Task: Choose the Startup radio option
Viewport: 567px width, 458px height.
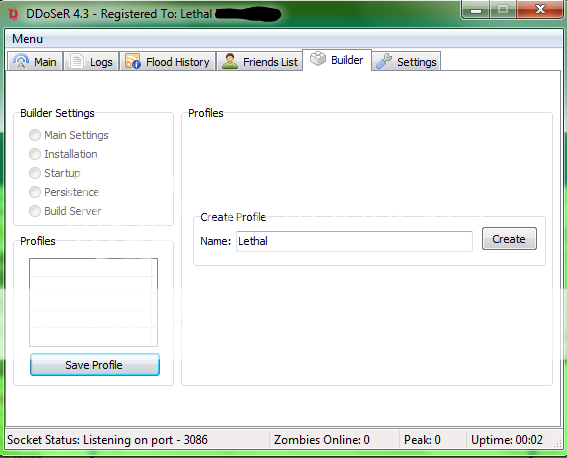Action: [x=35, y=173]
